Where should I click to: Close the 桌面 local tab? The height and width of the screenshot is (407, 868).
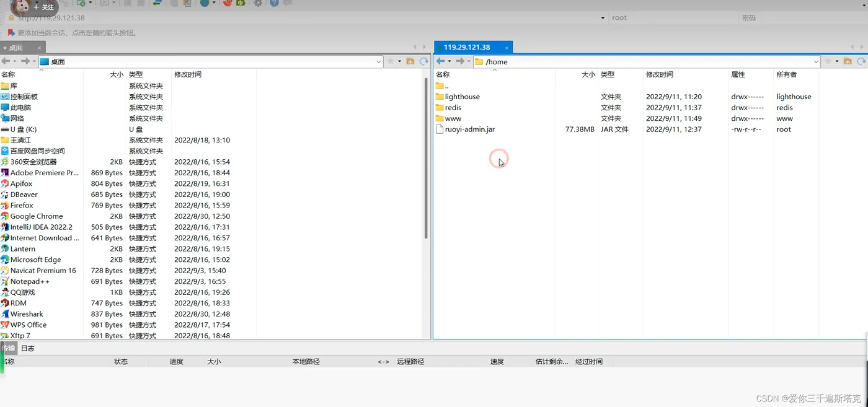pyautogui.click(x=40, y=48)
